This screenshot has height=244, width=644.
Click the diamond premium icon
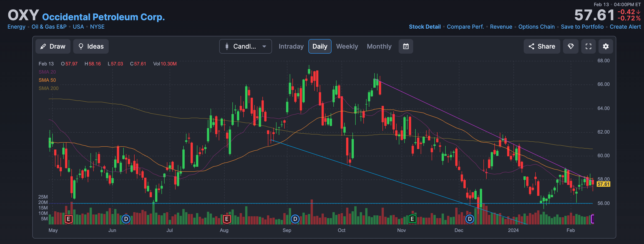[x=571, y=46]
